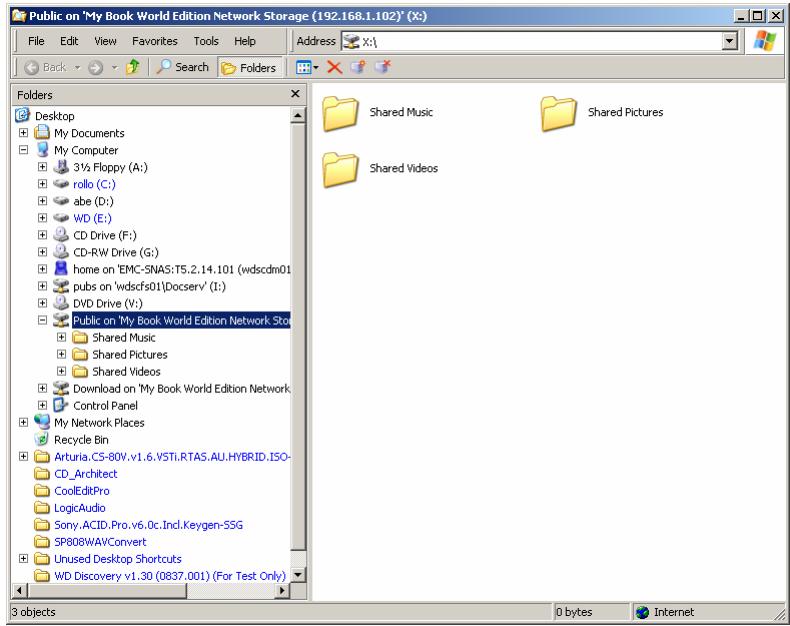The height and width of the screenshot is (626, 790).
Task: Open the Tools menu
Action: (206, 41)
